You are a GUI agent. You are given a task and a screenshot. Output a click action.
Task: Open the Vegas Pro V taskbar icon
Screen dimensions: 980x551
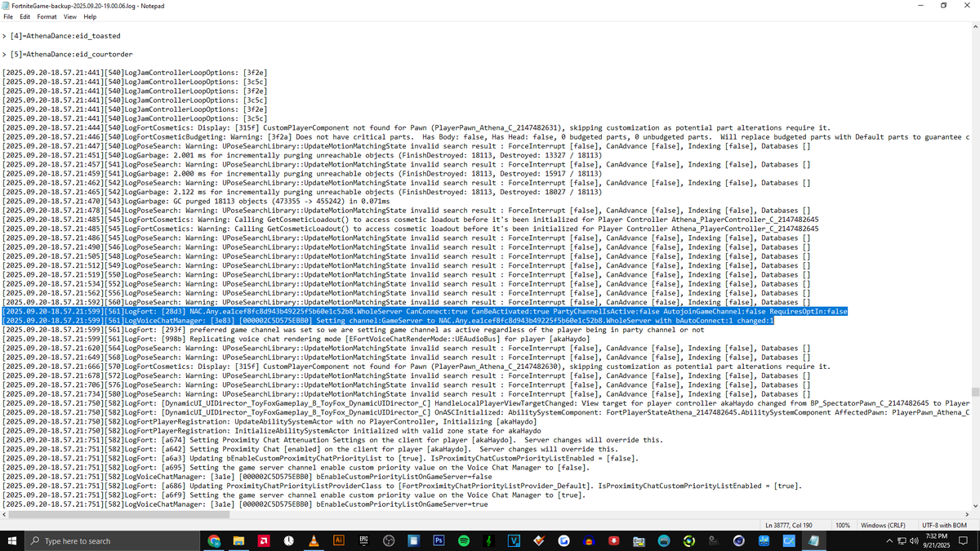514,540
